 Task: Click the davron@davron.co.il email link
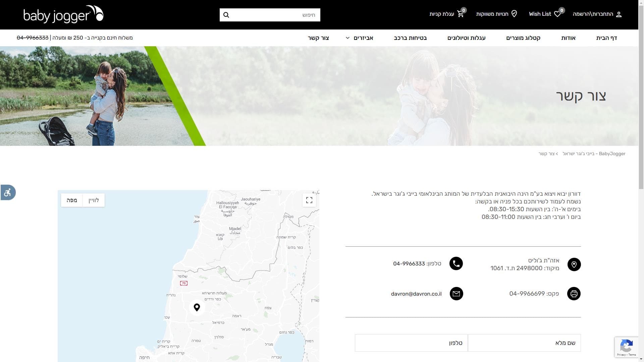point(416,294)
